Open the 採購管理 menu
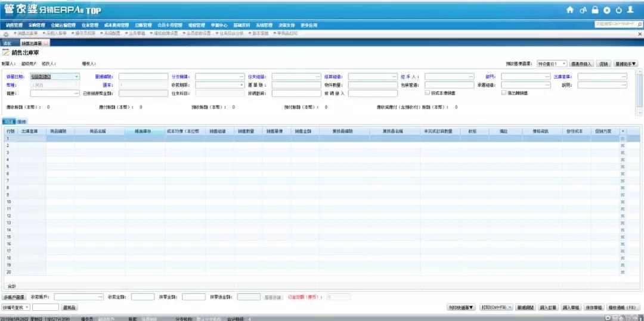The height and width of the screenshot is (321, 644). click(36, 25)
